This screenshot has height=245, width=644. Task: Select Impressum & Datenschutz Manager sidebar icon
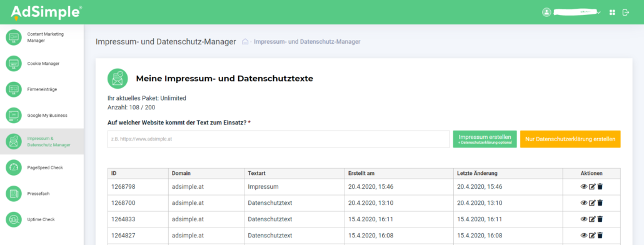(x=14, y=141)
